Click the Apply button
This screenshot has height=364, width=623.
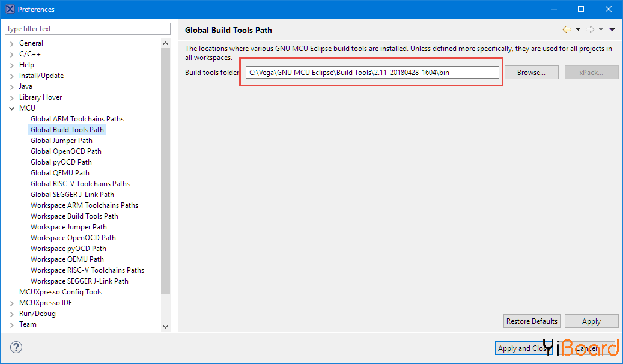[x=591, y=321]
